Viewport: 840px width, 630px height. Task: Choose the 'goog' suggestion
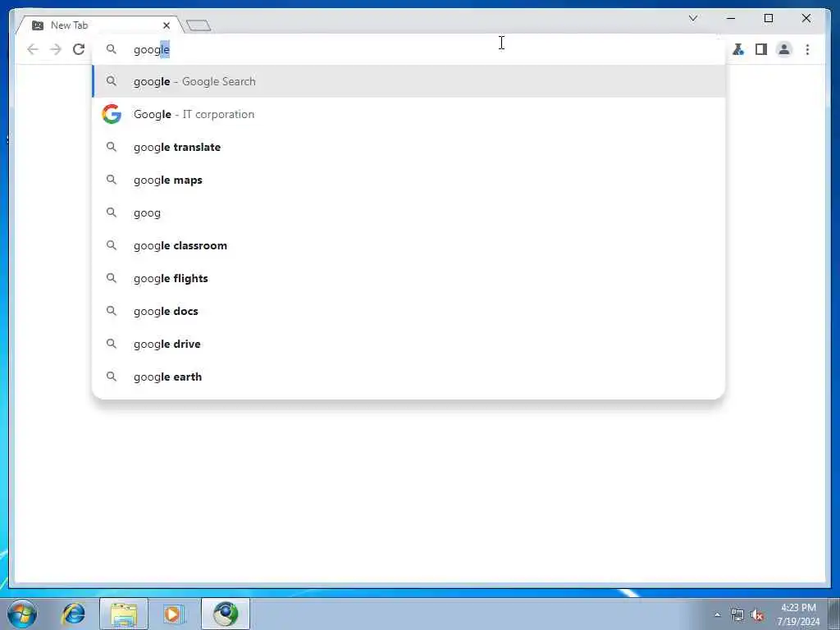point(409,212)
